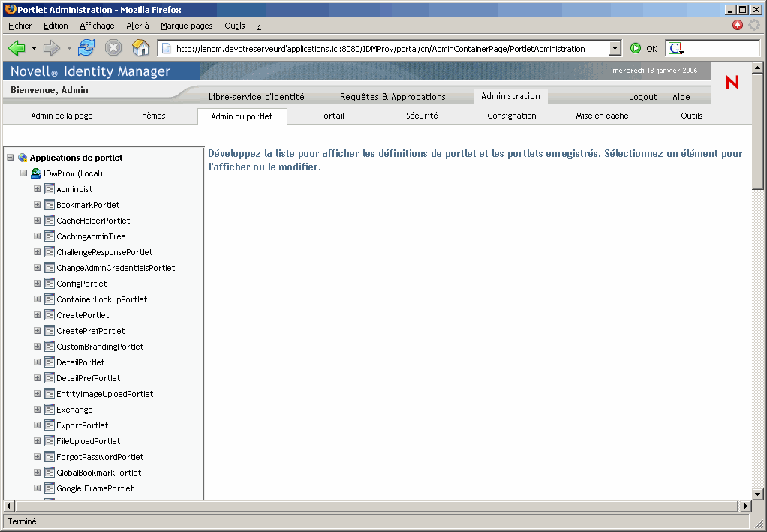Click the ChallengeResponsePortlet icon

[49, 252]
